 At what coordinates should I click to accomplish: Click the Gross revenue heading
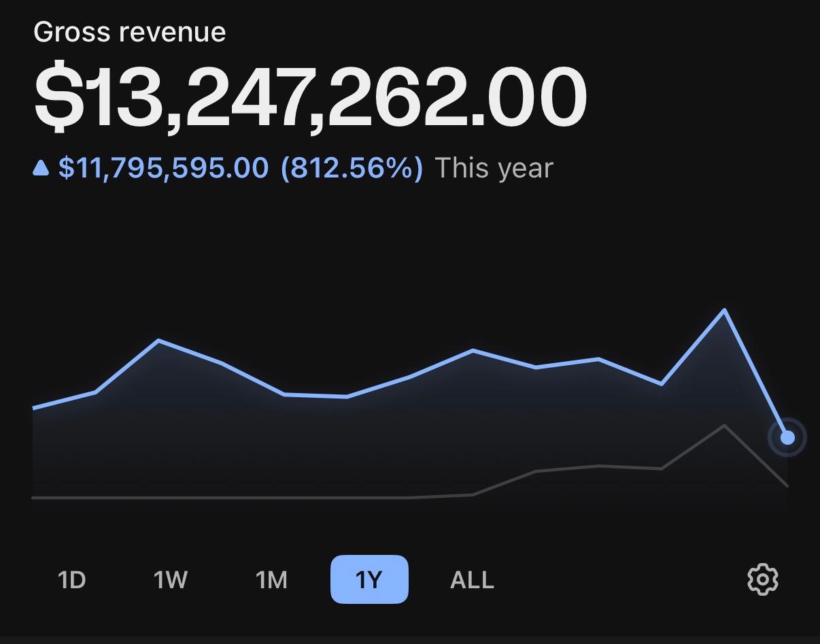pyautogui.click(x=129, y=32)
